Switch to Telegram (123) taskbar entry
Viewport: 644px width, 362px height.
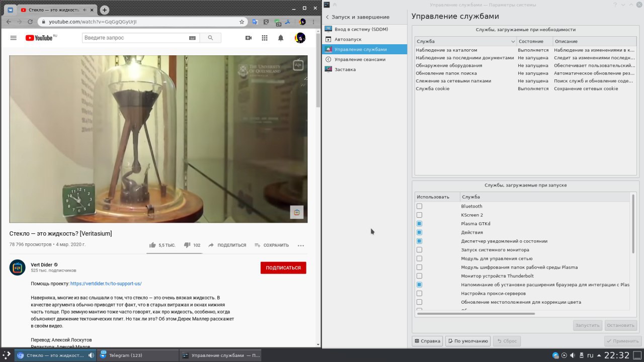[x=139, y=355]
